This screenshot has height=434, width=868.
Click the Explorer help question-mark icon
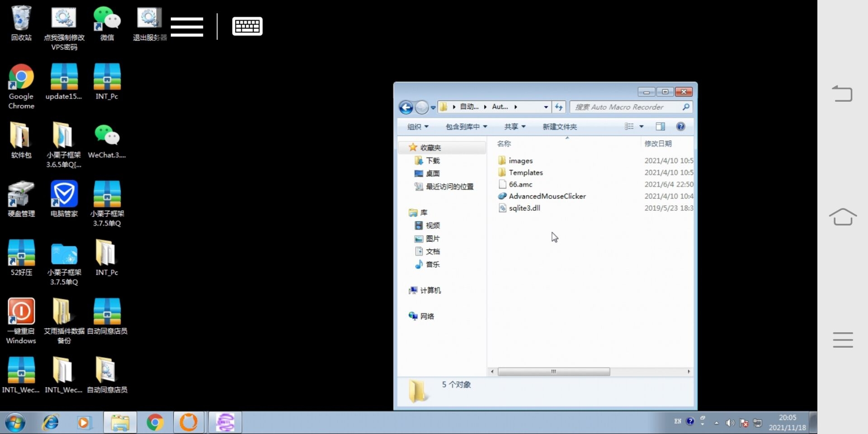[680, 127]
